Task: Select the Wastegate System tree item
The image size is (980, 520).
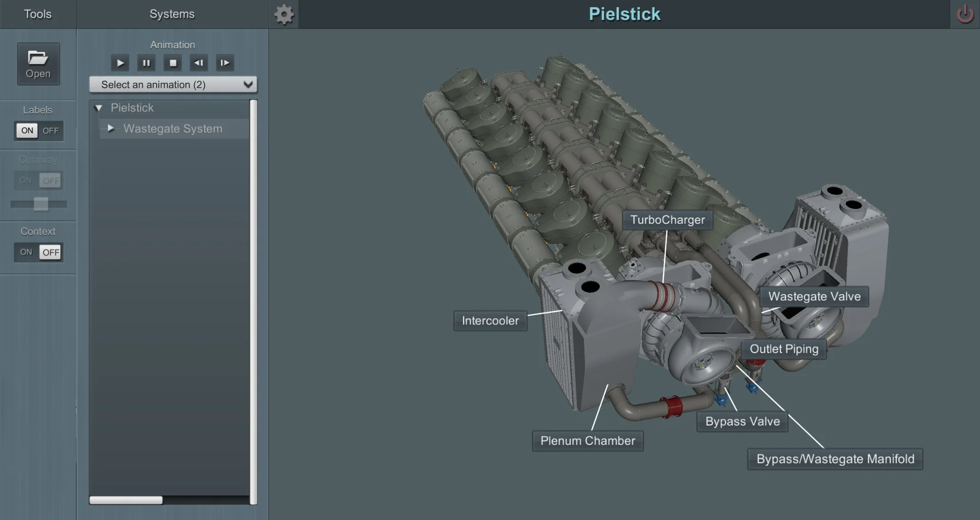Action: point(173,129)
